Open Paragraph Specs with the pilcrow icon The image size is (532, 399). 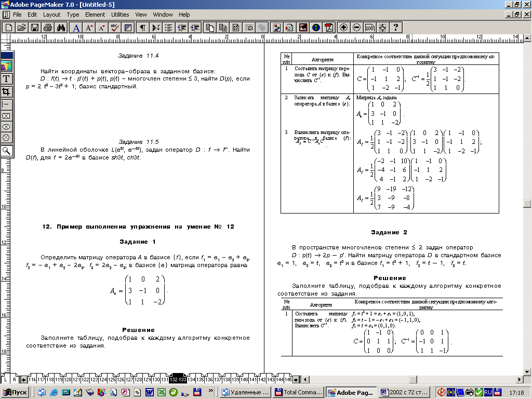143,28
